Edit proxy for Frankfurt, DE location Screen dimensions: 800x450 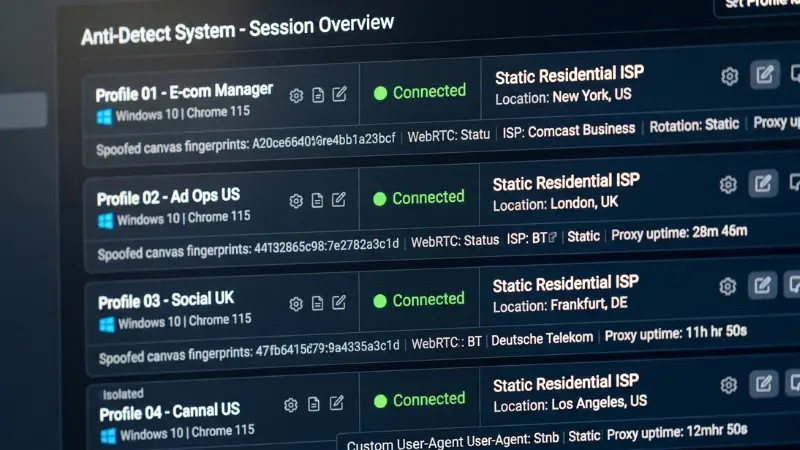coord(762,285)
